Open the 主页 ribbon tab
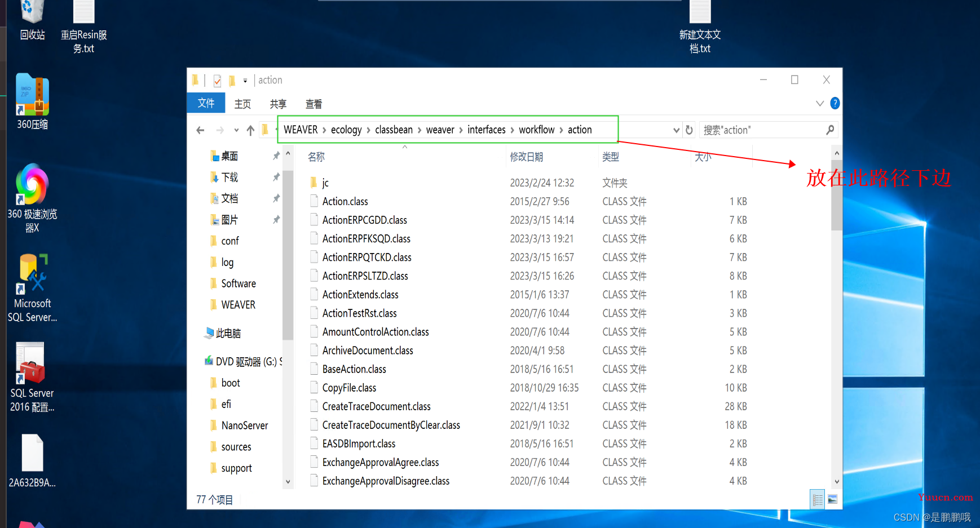 (x=242, y=104)
